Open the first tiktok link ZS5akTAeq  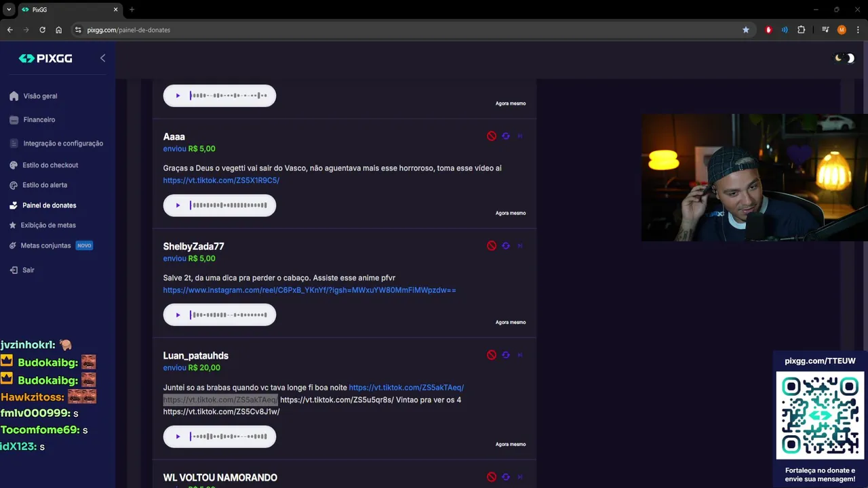(406, 388)
